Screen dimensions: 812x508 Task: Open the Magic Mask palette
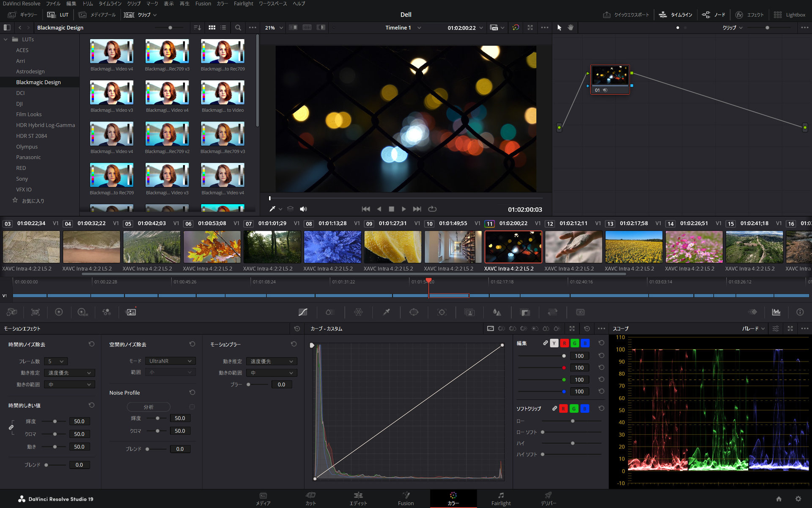tap(469, 312)
